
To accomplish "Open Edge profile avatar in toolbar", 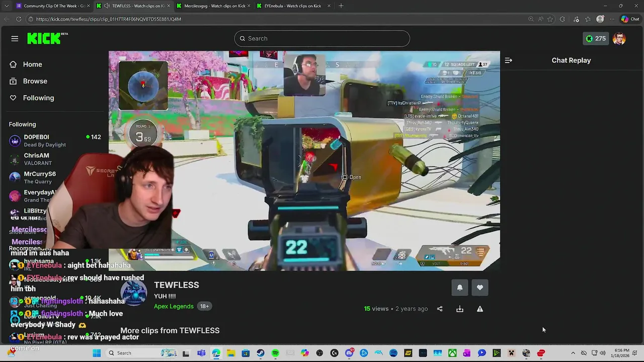I will pyautogui.click(x=600, y=19).
